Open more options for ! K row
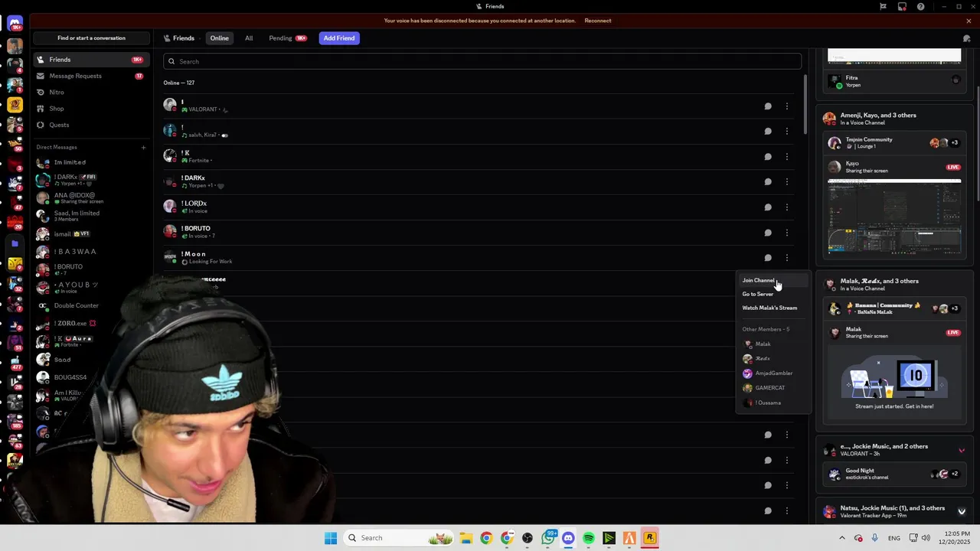 (787, 157)
